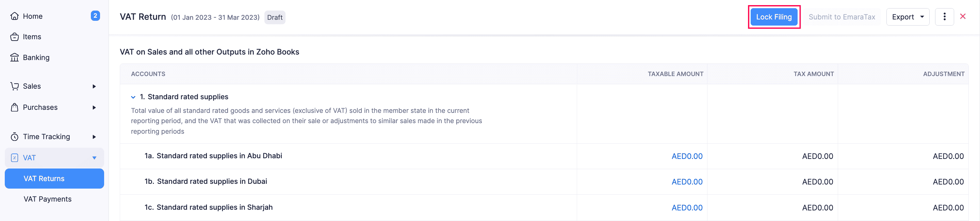Open Dubai taxable amount AED0.00 link

pyautogui.click(x=687, y=182)
